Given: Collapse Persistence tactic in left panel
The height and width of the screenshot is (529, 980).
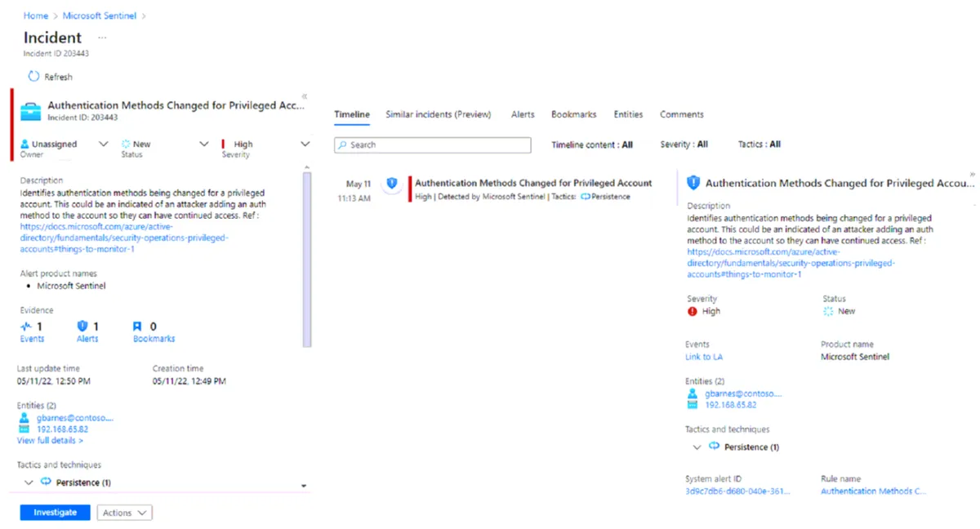Looking at the screenshot, I should click(29, 482).
